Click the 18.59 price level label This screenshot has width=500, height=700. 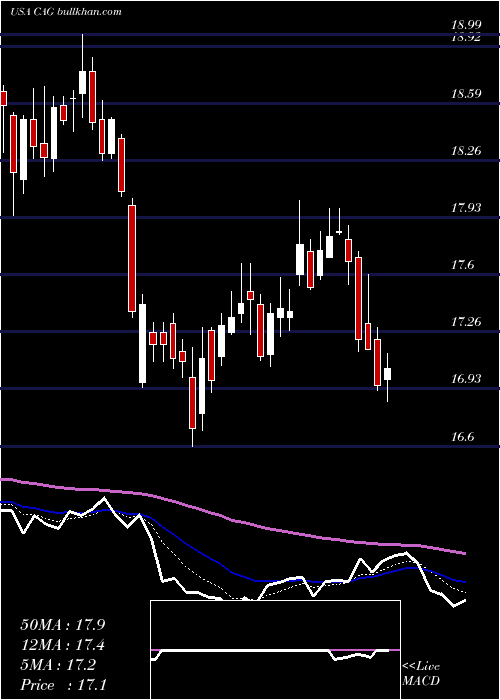tap(465, 94)
